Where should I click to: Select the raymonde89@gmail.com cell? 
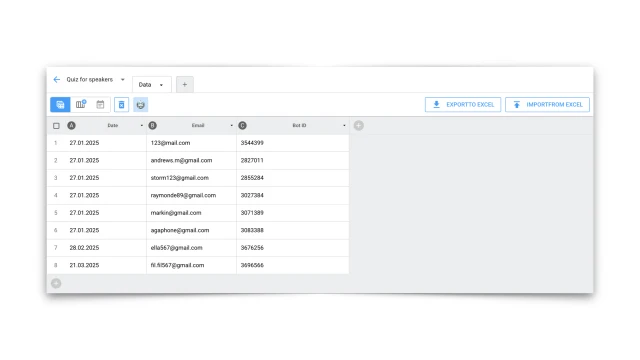[x=191, y=196]
